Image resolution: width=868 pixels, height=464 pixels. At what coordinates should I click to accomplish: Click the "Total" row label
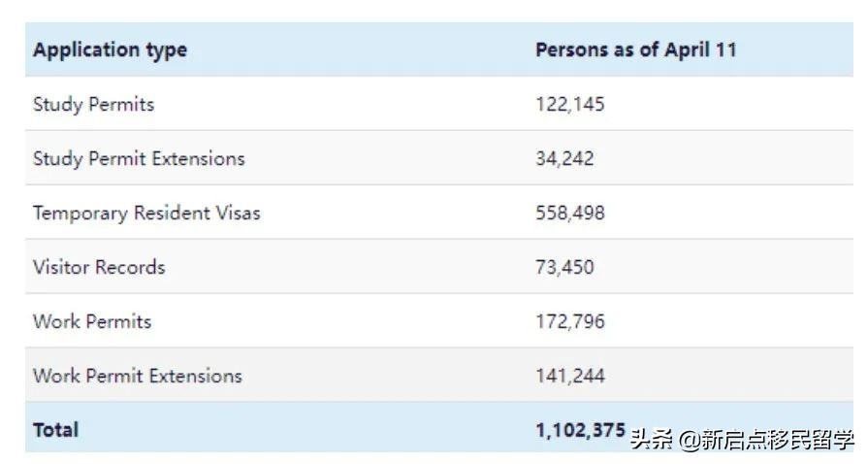tap(56, 430)
